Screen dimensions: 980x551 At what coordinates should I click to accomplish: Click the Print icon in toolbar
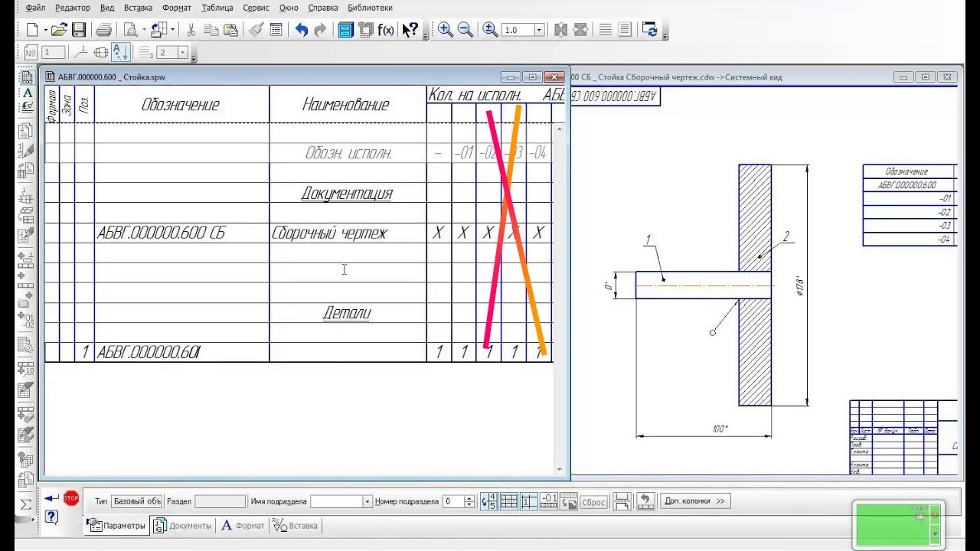click(104, 30)
